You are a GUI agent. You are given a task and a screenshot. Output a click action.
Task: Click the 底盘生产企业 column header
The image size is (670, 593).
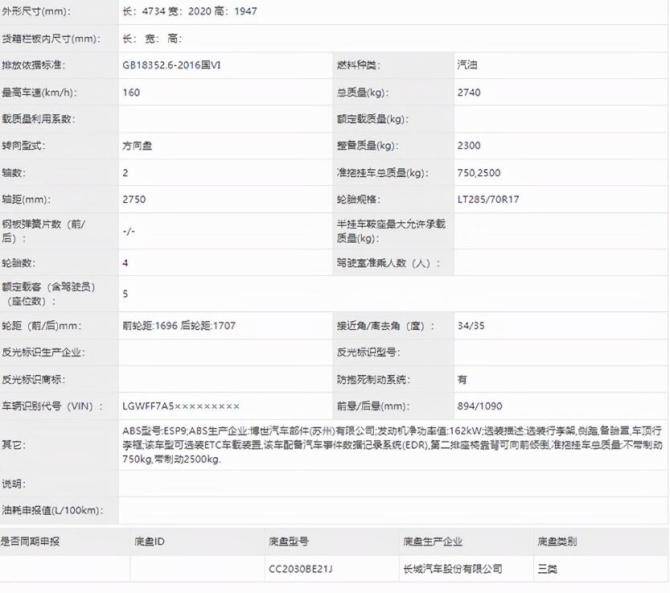432,542
